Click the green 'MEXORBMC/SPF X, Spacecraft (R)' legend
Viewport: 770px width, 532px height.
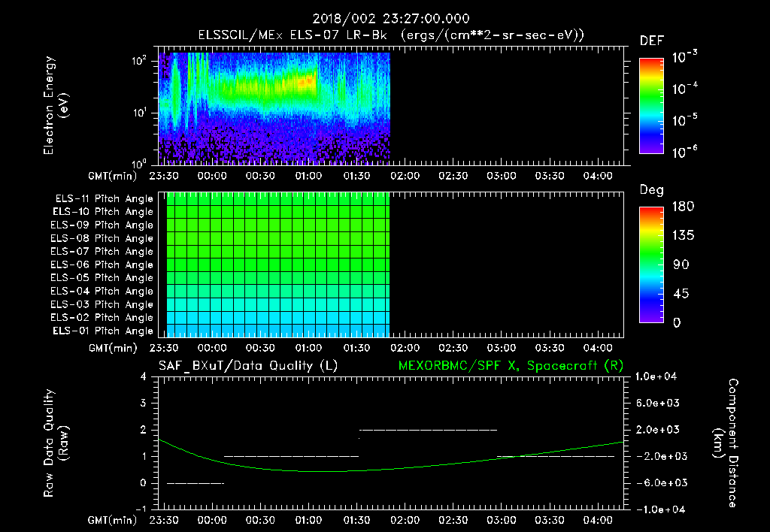point(511,366)
